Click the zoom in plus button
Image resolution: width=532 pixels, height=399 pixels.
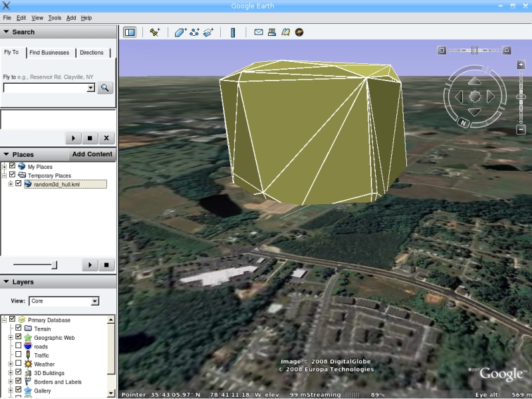(x=521, y=65)
